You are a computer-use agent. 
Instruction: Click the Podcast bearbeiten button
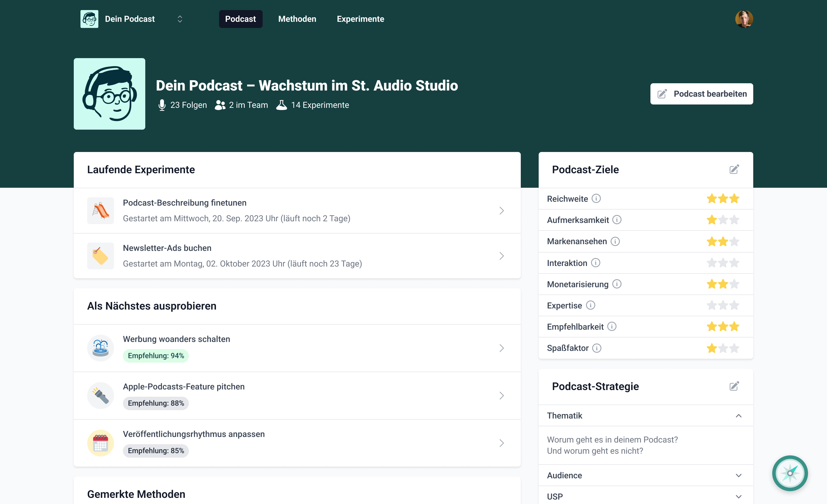click(x=701, y=94)
